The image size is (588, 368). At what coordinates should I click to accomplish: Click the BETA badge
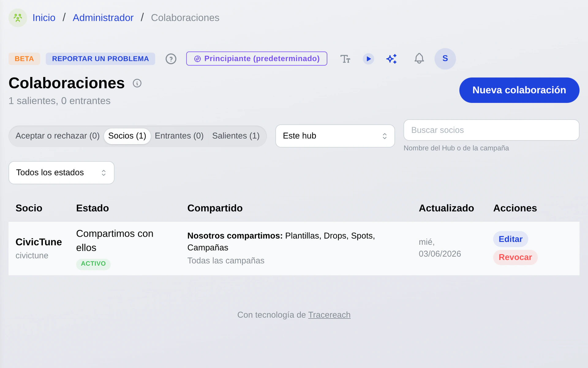(24, 59)
